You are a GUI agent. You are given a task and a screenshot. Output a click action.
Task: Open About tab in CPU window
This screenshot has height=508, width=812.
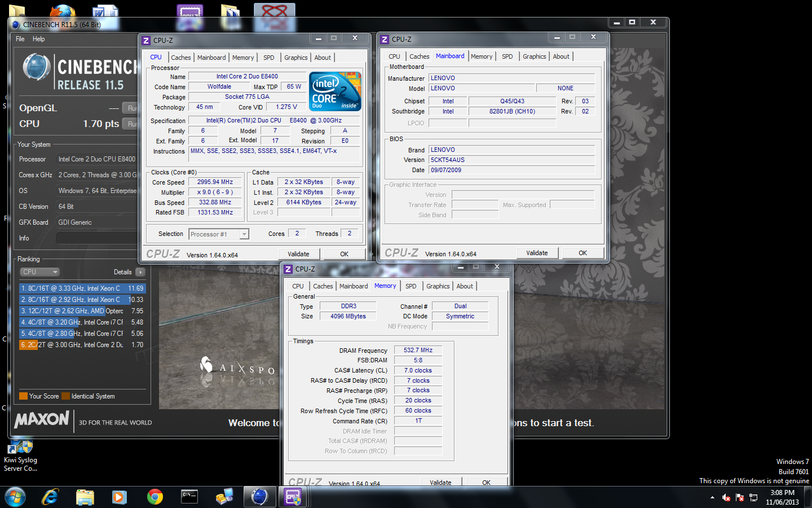(x=323, y=58)
